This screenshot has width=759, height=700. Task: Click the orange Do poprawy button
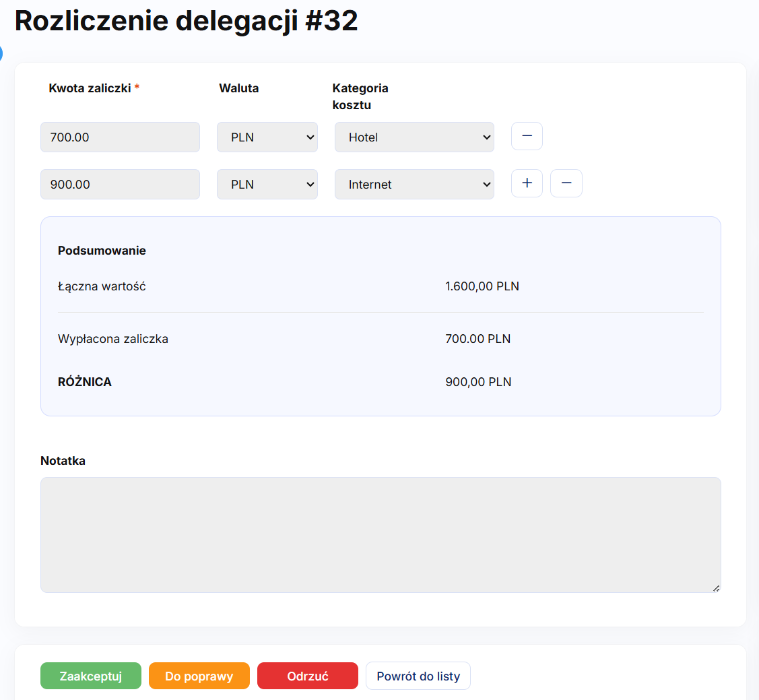tap(199, 676)
